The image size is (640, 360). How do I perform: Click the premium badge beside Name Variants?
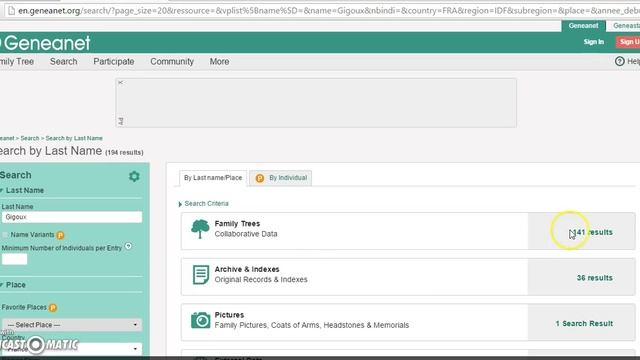pyautogui.click(x=60, y=235)
